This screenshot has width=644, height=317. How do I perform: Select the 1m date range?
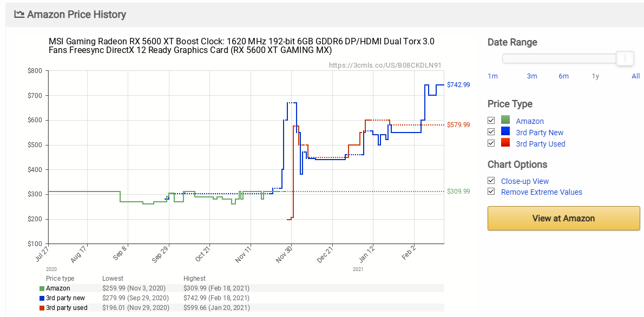(x=492, y=76)
